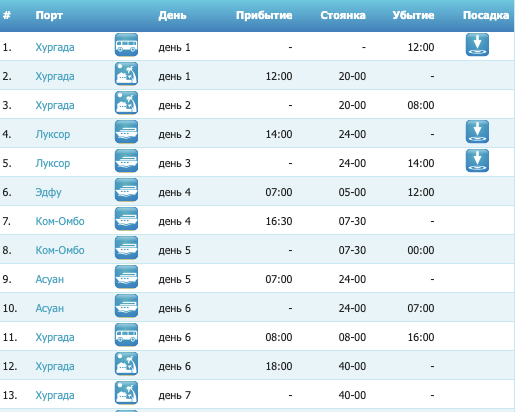Open the Луксор link in row 5

click(53, 164)
